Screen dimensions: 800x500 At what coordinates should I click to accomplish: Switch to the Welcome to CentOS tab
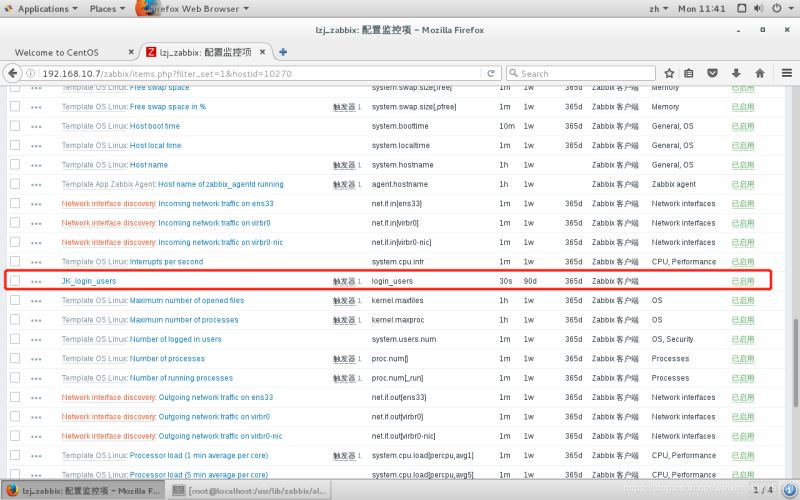click(x=70, y=52)
